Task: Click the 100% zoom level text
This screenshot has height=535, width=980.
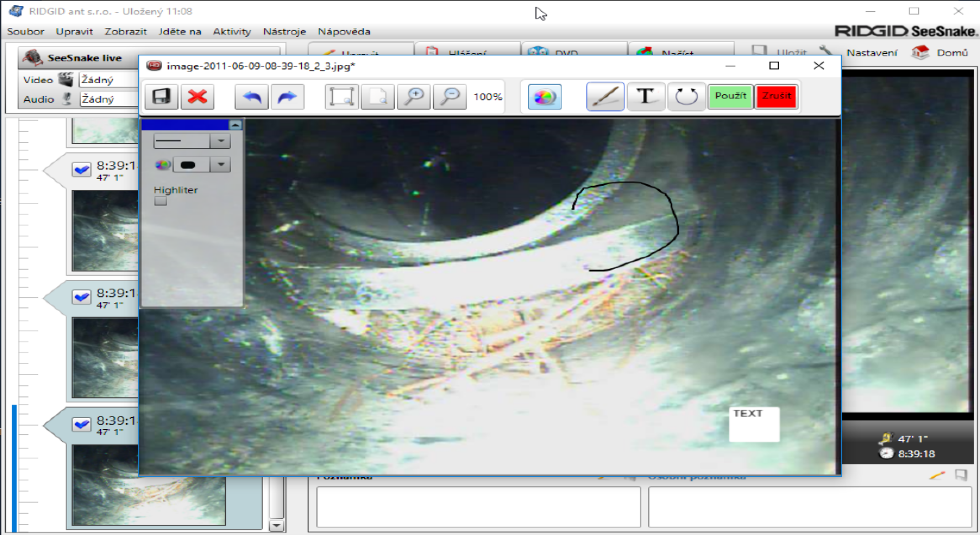Action: pos(487,97)
